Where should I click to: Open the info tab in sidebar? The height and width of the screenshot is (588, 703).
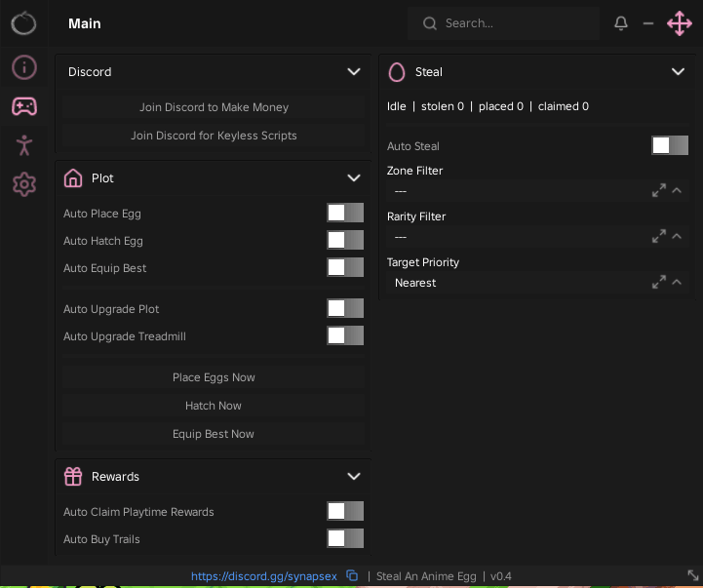pyautogui.click(x=24, y=67)
